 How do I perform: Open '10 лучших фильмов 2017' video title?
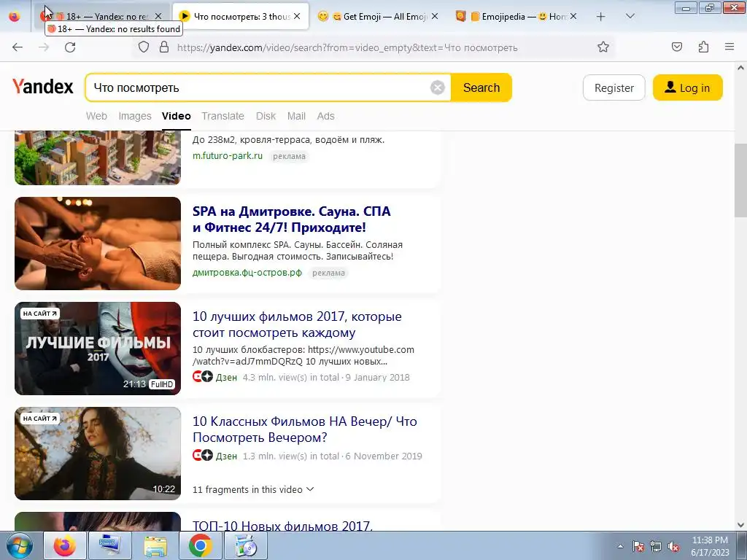(x=297, y=324)
